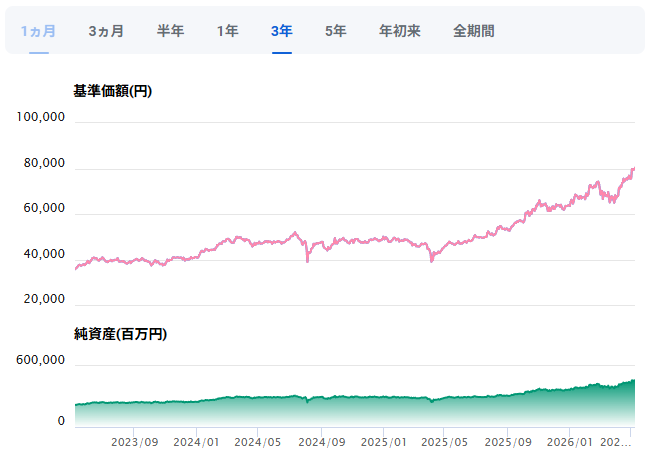The image size is (650, 459).
Task: Switch to the 5年 period tab
Action: coord(336,31)
